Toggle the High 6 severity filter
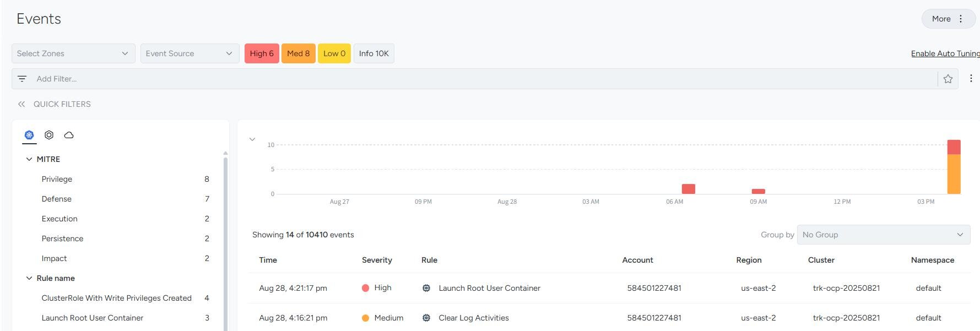Screen dimensions: 980x331 [x=262, y=53]
